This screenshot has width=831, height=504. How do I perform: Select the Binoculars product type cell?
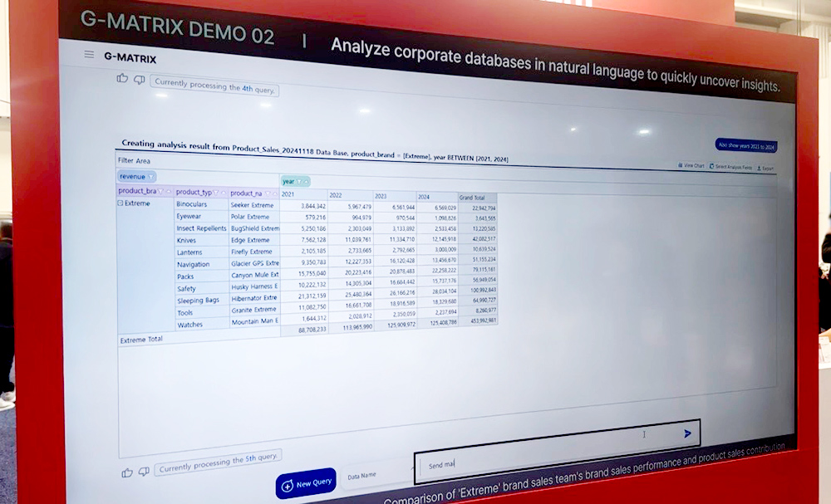pyautogui.click(x=201, y=204)
